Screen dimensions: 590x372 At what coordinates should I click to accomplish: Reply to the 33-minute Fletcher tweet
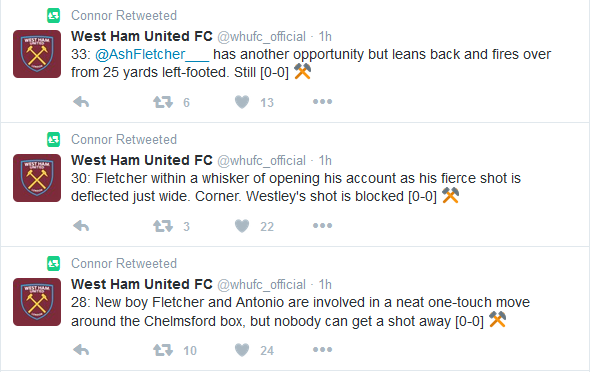(x=81, y=102)
